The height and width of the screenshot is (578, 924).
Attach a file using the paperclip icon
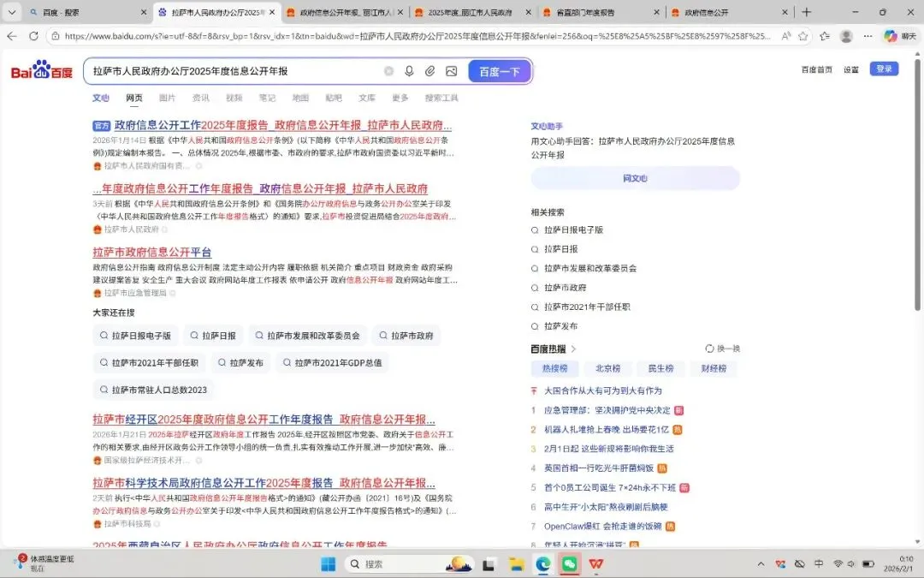point(430,71)
